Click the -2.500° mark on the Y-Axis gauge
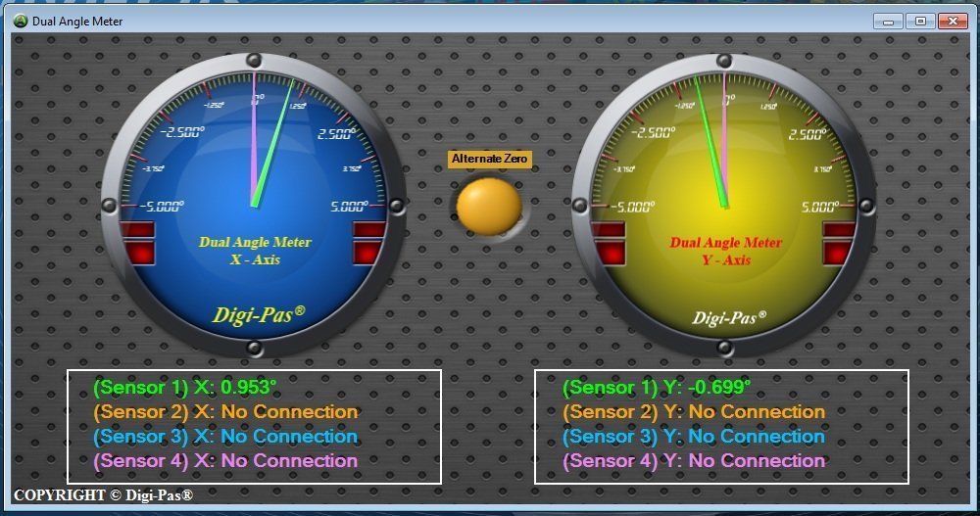This screenshot has height=516, width=980. coord(653,132)
